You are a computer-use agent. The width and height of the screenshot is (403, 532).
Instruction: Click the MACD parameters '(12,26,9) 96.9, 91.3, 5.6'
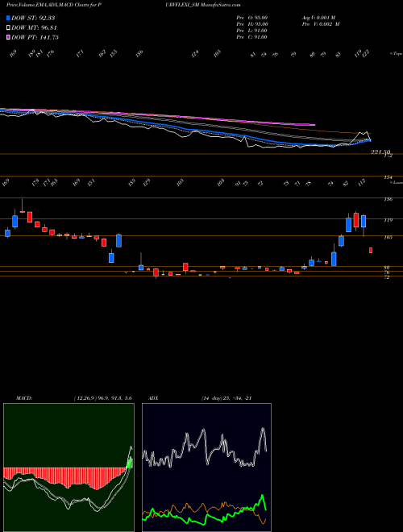102,398
